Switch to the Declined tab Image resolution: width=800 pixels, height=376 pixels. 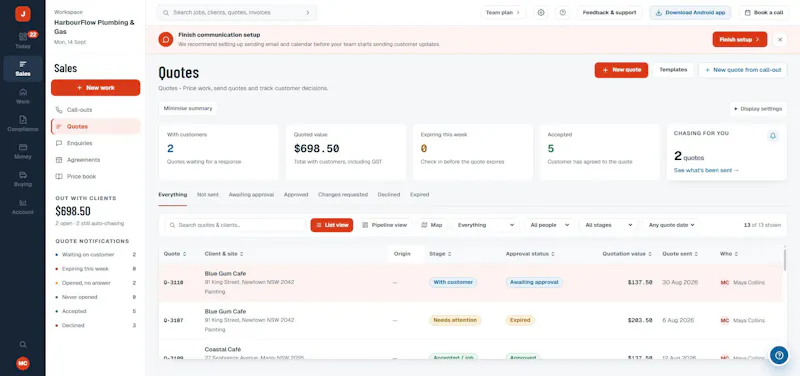(x=389, y=195)
